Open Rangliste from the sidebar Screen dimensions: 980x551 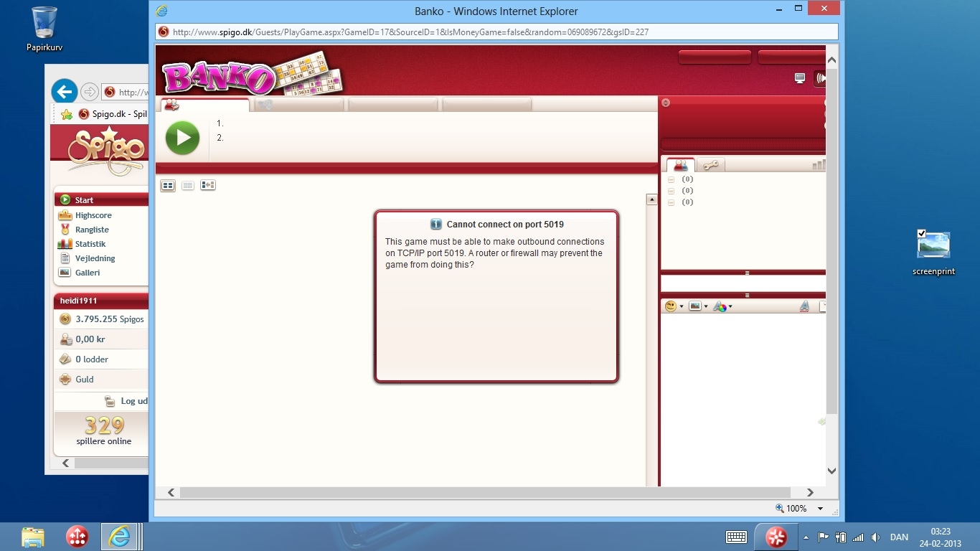(91, 230)
